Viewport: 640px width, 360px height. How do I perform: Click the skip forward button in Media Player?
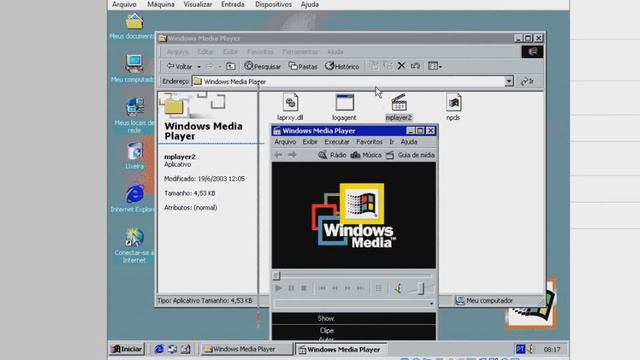coord(360,288)
